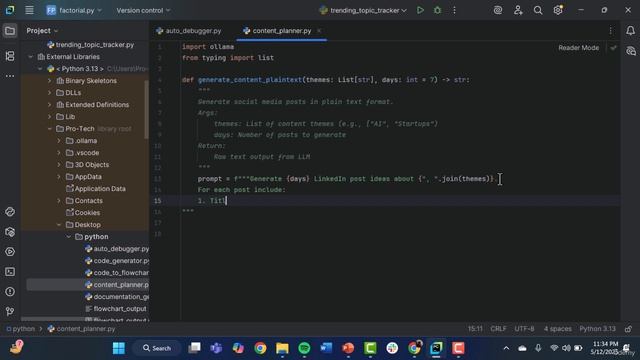Open line and column 15:11 indicator
This screenshot has width=640, height=360.
click(x=475, y=329)
